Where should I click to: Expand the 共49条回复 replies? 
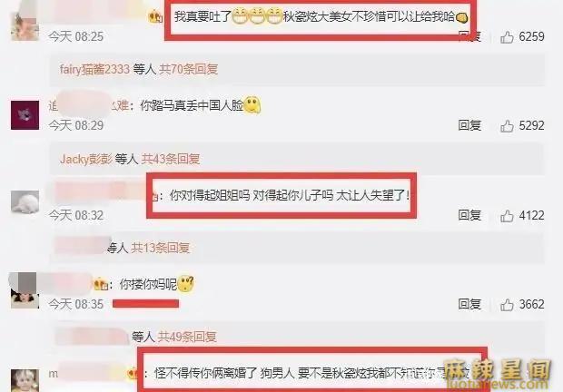point(187,337)
